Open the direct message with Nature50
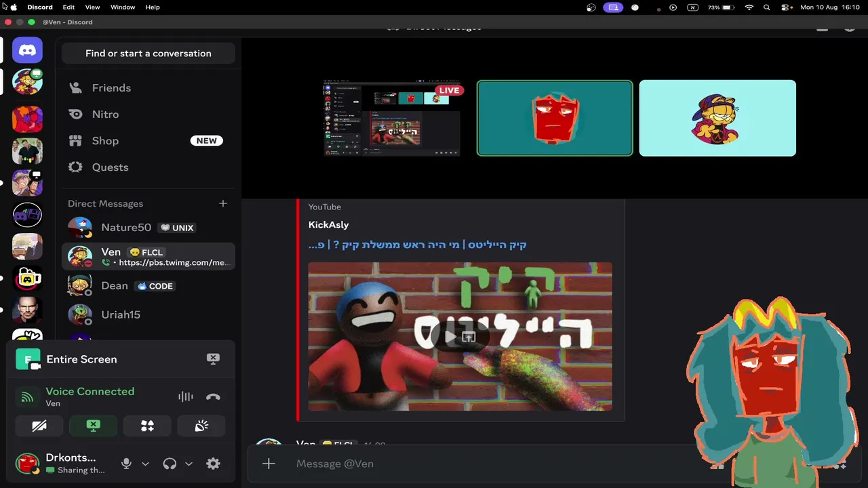This screenshot has width=868, height=488. 149,228
